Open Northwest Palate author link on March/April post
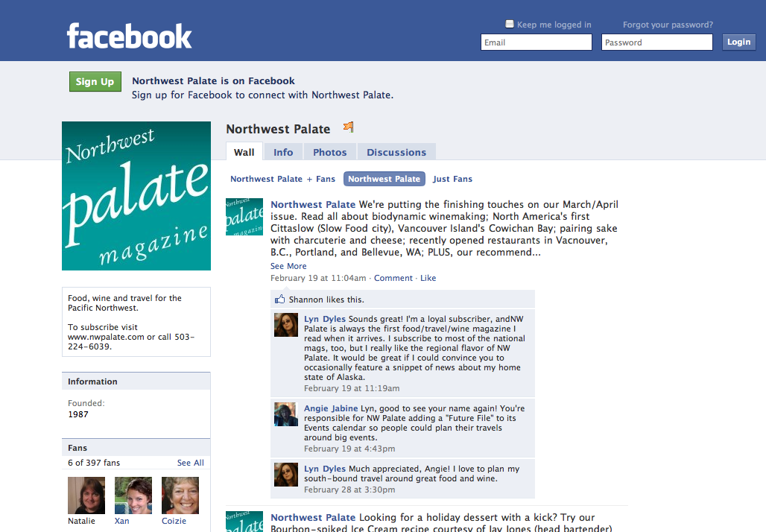This screenshot has height=532, width=766. pos(313,204)
